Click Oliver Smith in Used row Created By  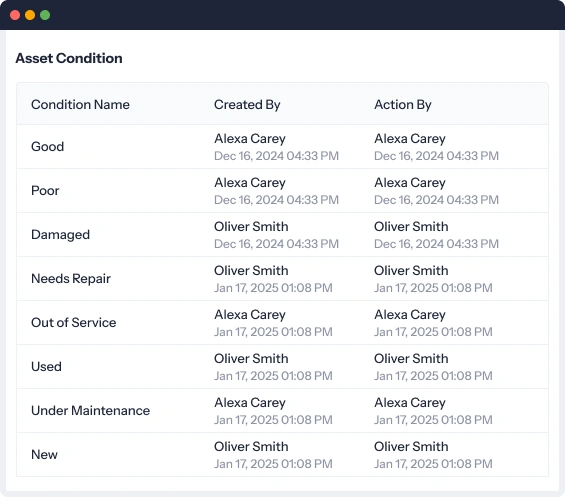tap(251, 359)
